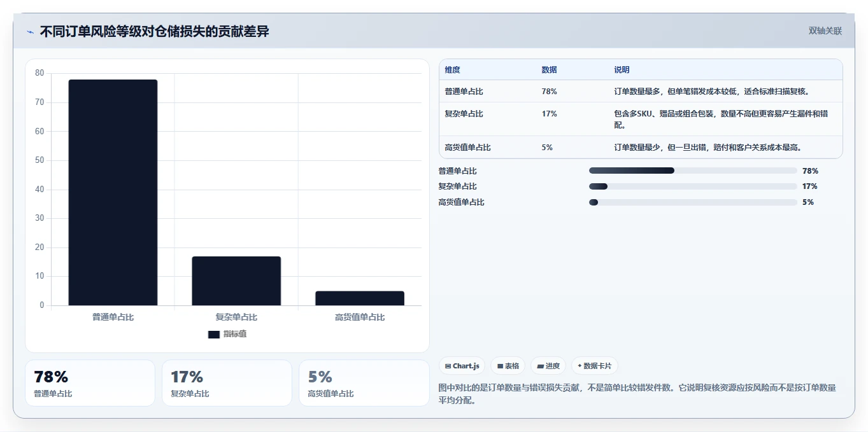Click the 78% table data cell
868x432 pixels.
(549, 92)
